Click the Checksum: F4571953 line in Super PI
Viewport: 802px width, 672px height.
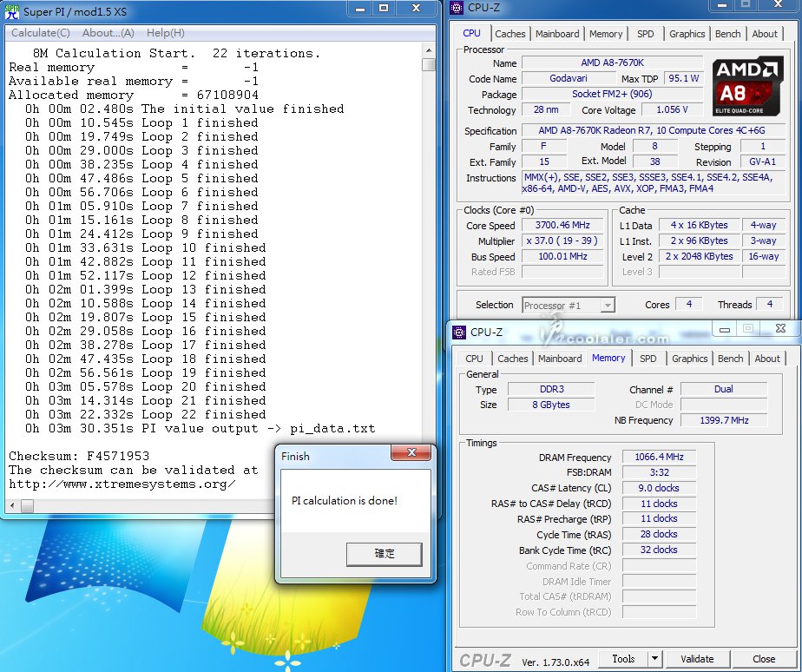click(x=79, y=456)
